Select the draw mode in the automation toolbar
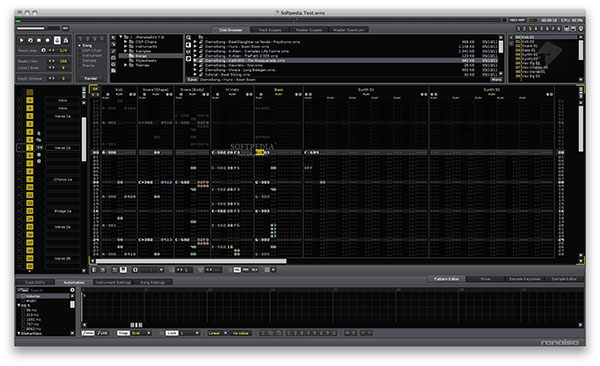600x366 pixels. 88,333
